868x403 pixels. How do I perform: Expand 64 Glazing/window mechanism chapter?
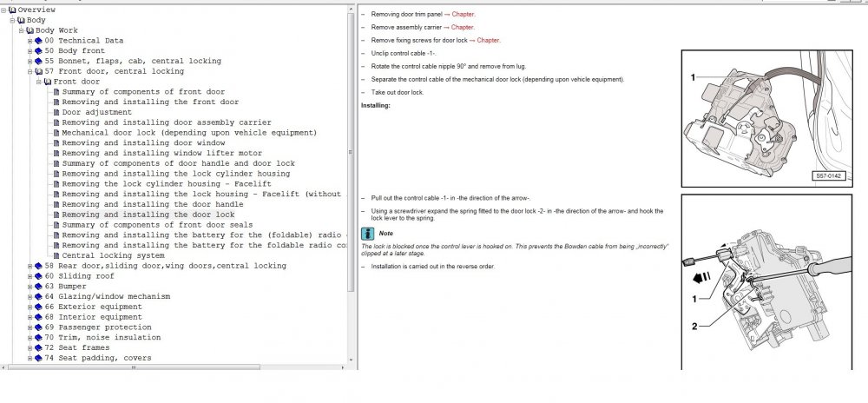[x=30, y=297]
